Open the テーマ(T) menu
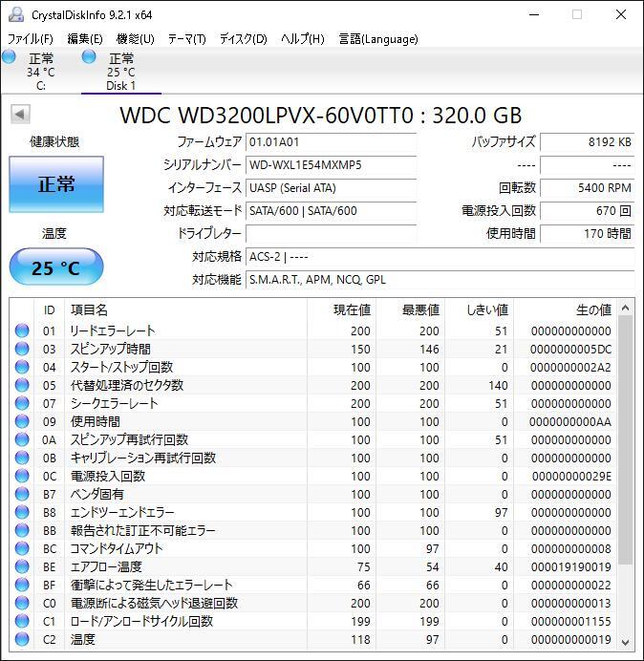This screenshot has width=644, height=661. tap(187, 39)
